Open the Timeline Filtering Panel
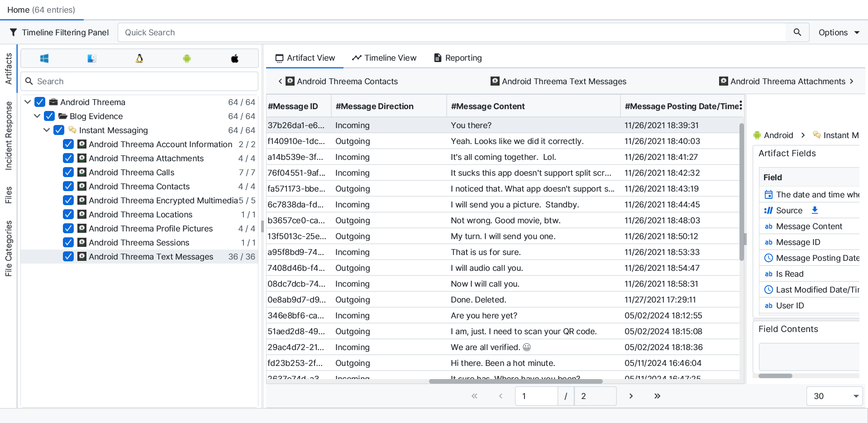The height and width of the screenshot is (423, 868). pyautogui.click(x=59, y=33)
